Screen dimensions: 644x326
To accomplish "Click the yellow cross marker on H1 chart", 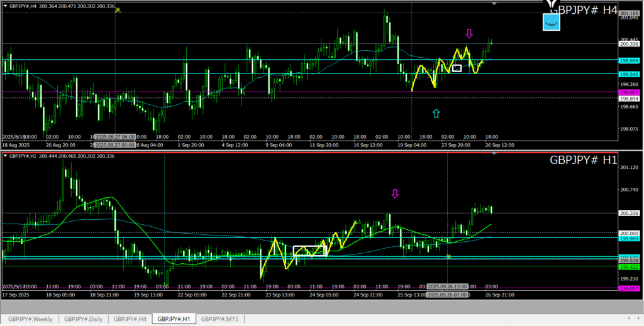I will 448,256.
